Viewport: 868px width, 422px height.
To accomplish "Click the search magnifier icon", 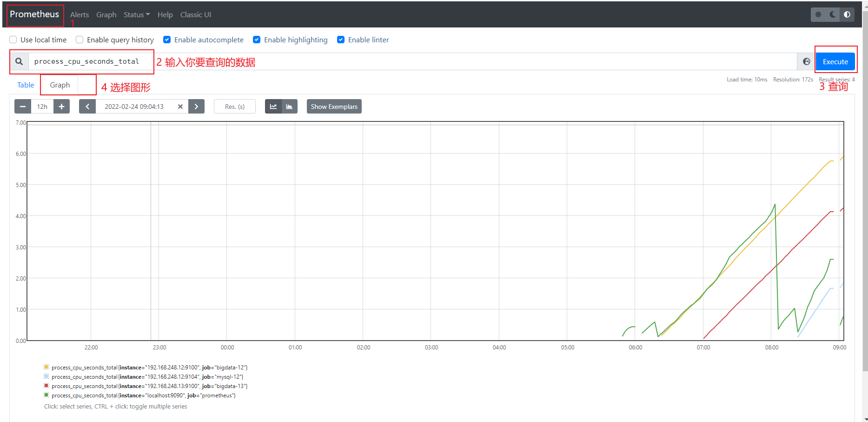I will tap(19, 61).
